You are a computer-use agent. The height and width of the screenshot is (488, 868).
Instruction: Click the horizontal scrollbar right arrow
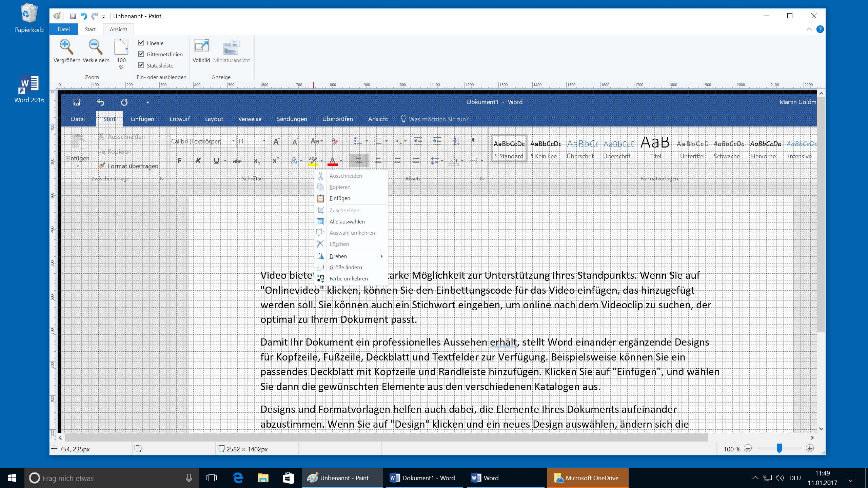point(812,437)
